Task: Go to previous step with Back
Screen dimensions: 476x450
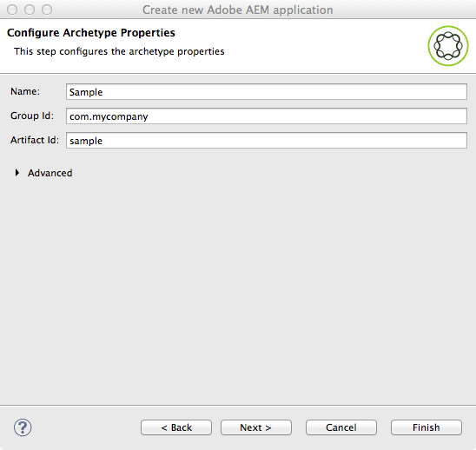Action: pyautogui.click(x=176, y=427)
